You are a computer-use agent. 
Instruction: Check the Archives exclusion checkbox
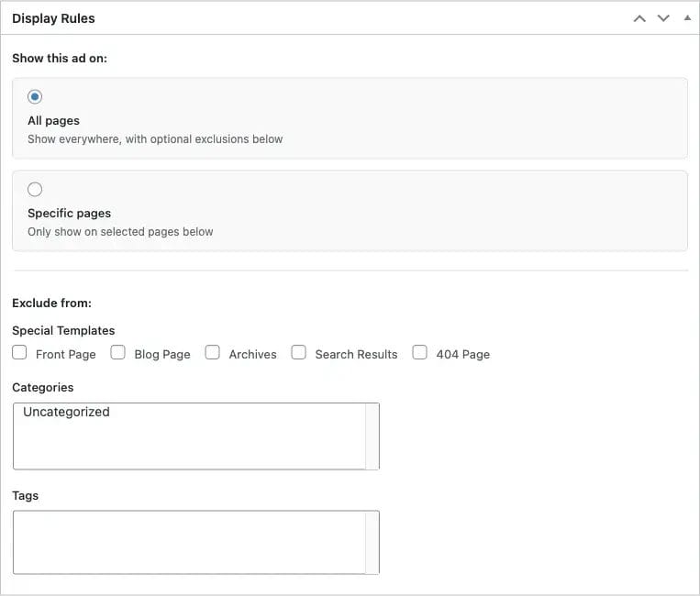click(213, 352)
